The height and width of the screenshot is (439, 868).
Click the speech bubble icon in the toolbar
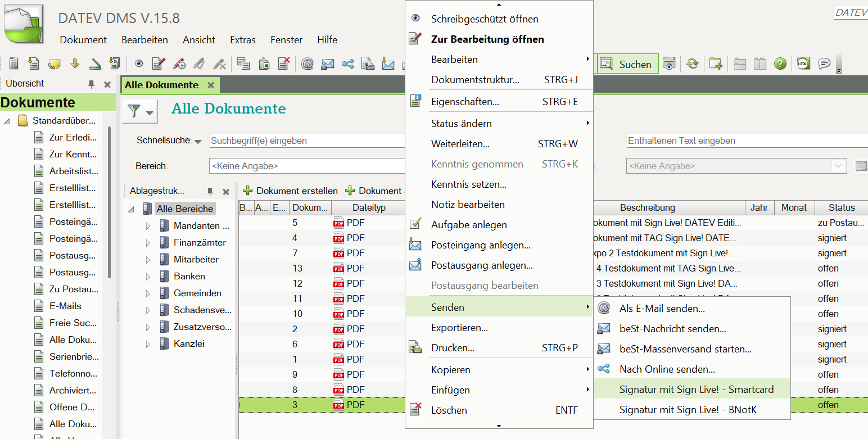(x=824, y=64)
